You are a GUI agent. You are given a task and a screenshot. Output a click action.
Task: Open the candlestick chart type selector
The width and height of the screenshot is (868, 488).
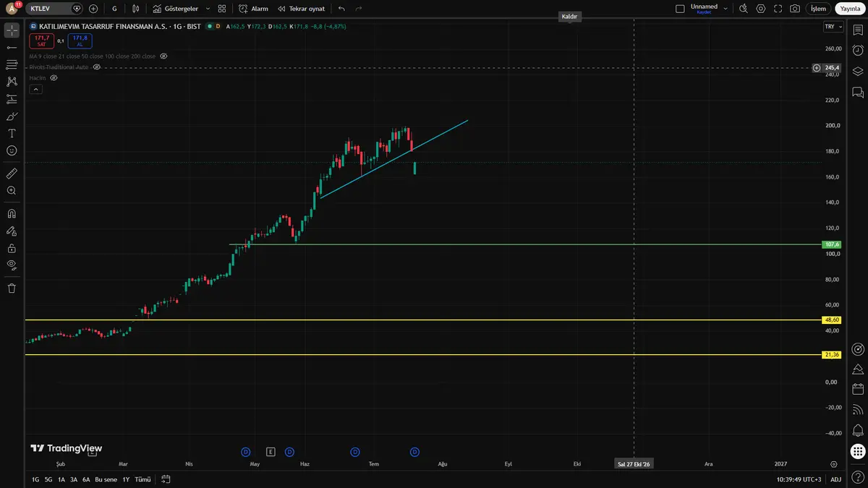(135, 9)
